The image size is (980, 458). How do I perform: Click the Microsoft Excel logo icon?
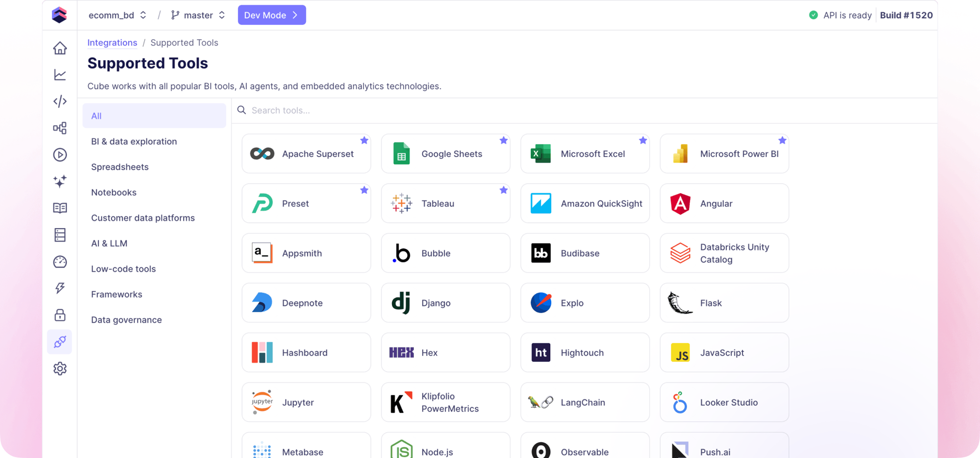tap(541, 153)
